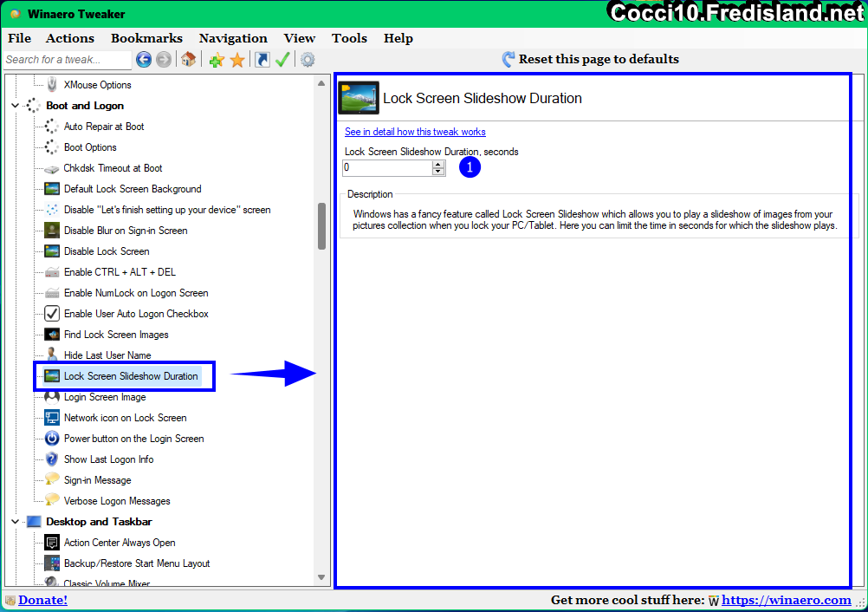Click the tree panel scrollbar thumb
The height and width of the screenshot is (612, 868).
coord(321,226)
